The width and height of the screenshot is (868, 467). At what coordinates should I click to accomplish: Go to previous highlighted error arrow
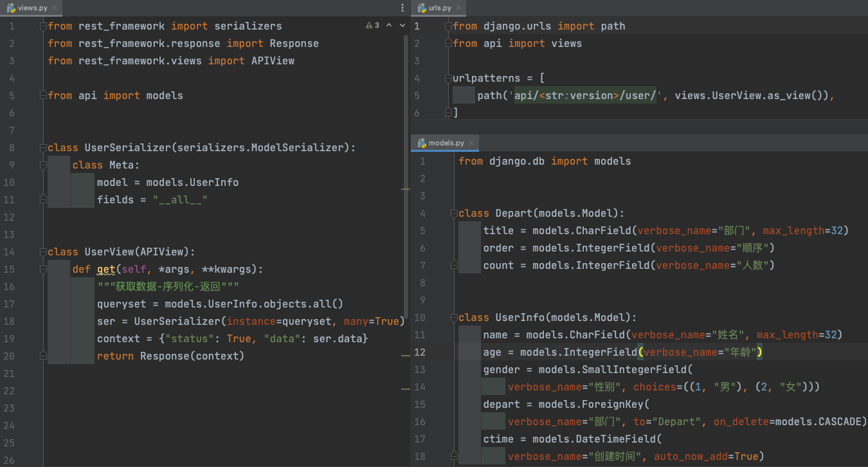[390, 26]
